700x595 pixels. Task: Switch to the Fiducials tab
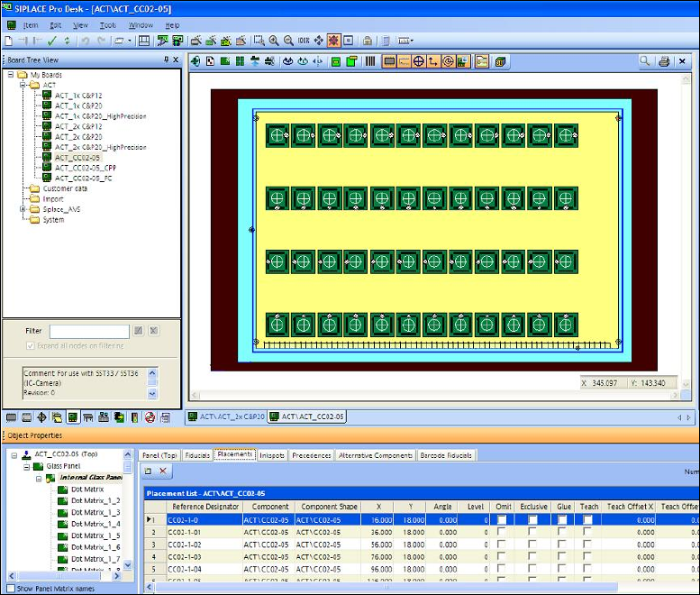pos(197,455)
